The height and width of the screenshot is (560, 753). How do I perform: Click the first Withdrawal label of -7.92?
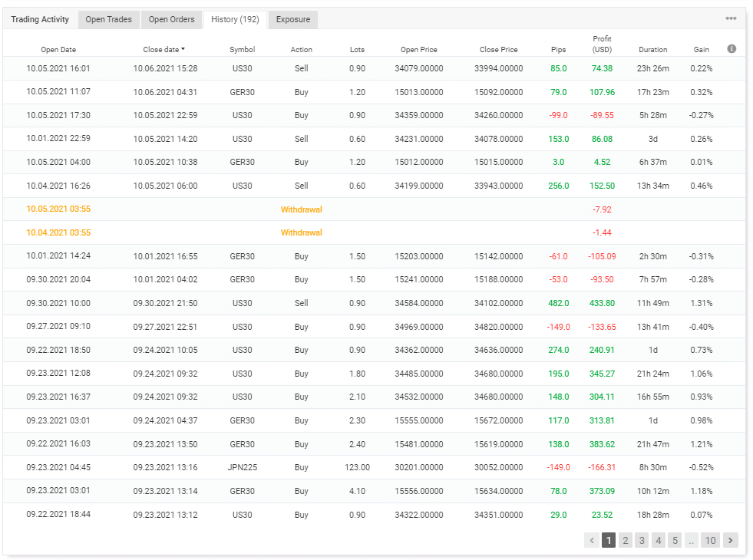[301, 209]
